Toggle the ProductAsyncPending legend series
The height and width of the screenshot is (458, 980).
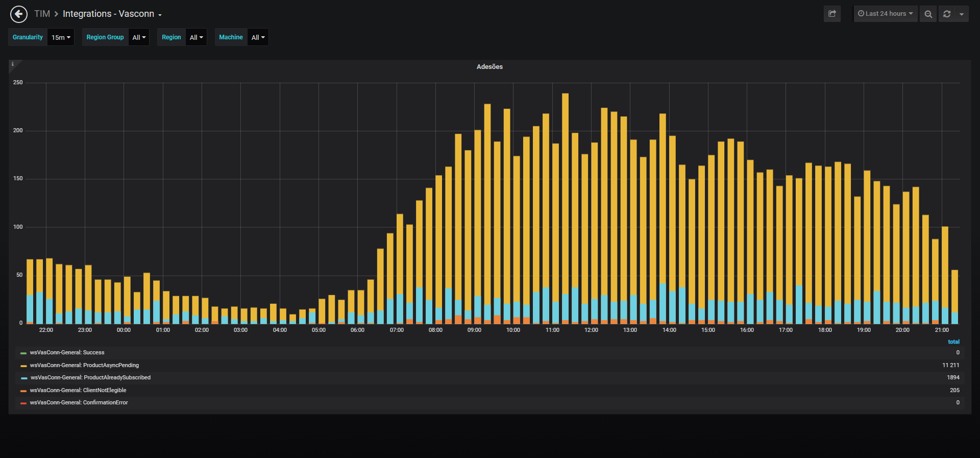point(84,366)
